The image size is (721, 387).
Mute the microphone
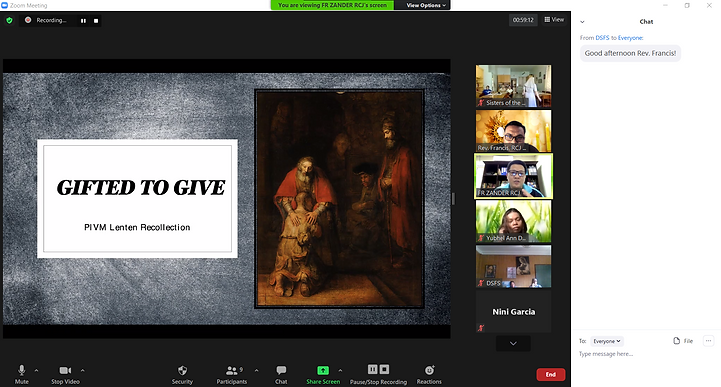[x=22, y=374]
